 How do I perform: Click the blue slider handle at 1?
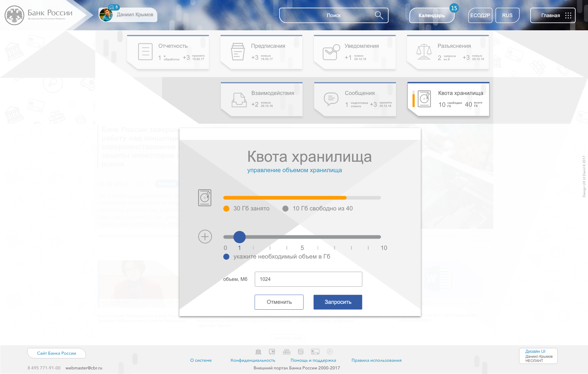239,237
